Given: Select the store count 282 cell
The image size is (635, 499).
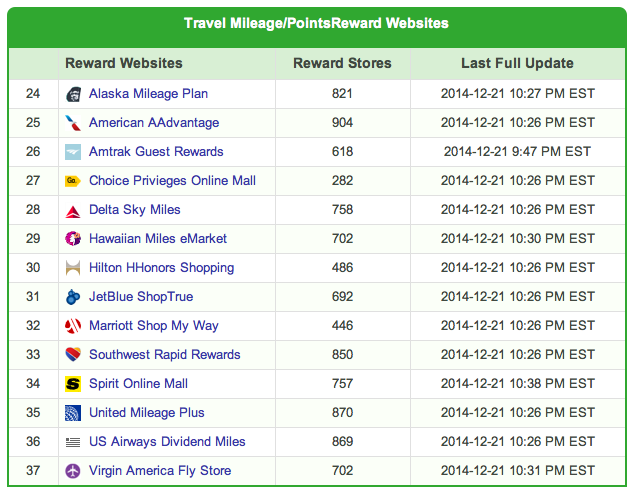Looking at the screenshot, I should pos(342,181).
